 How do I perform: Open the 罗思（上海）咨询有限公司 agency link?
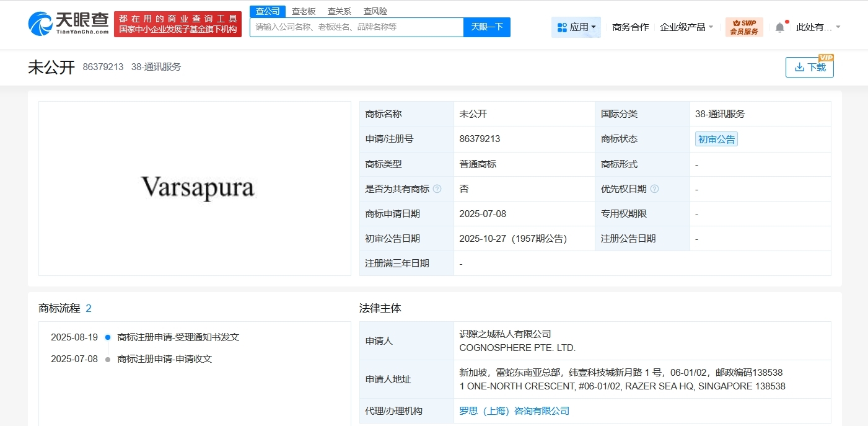coord(512,410)
